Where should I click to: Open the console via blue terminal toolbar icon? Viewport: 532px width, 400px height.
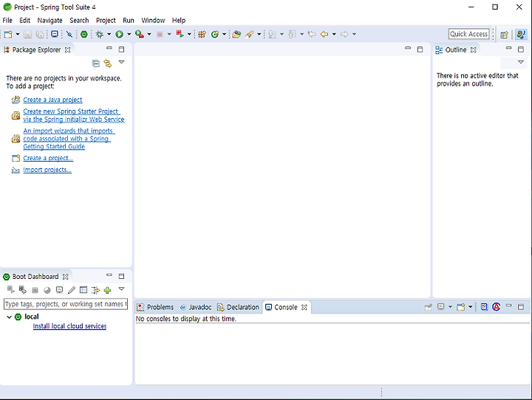point(54,34)
